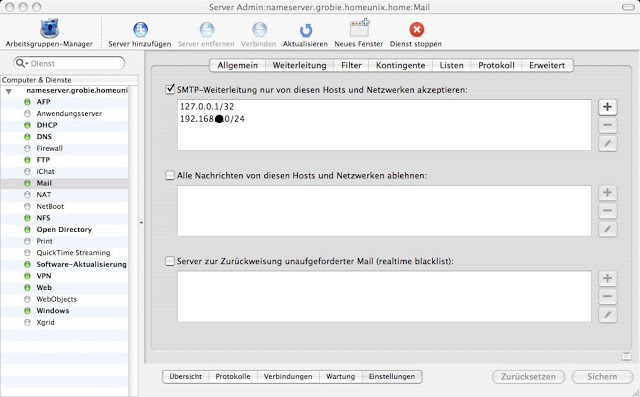
Task: Open the Listen tab
Action: [x=451, y=65]
